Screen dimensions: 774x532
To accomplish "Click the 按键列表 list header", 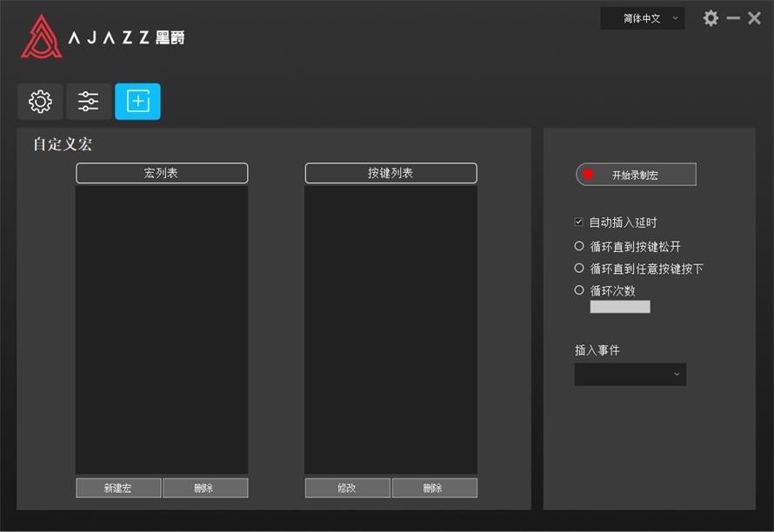I will tap(390, 173).
